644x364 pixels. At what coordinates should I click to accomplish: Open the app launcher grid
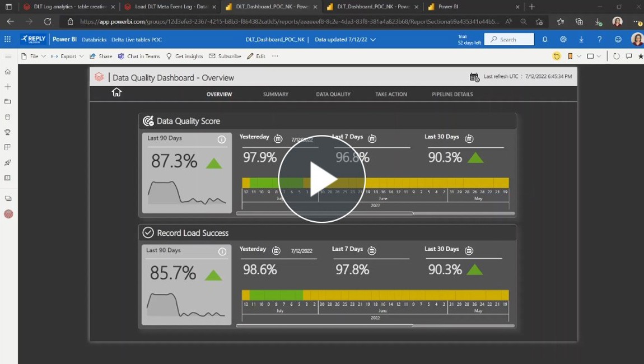point(8,40)
